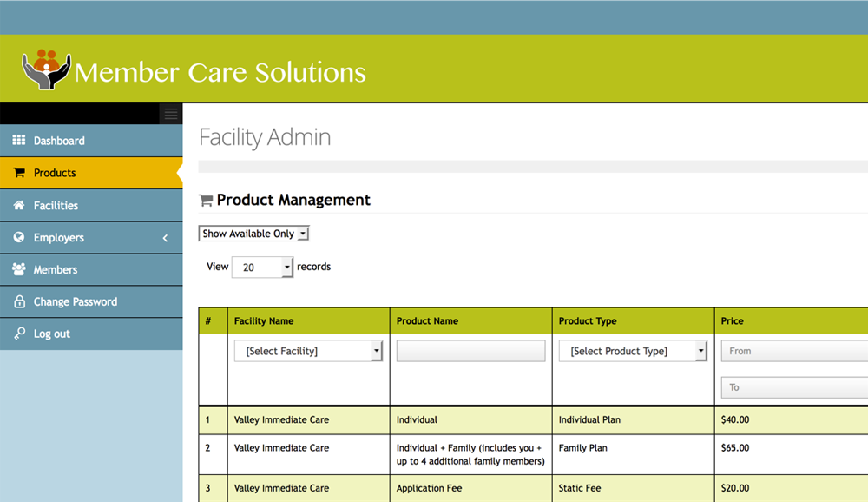Viewport: 868px width, 502px height.
Task: Sort by the Facility Name column header
Action: coord(264,321)
